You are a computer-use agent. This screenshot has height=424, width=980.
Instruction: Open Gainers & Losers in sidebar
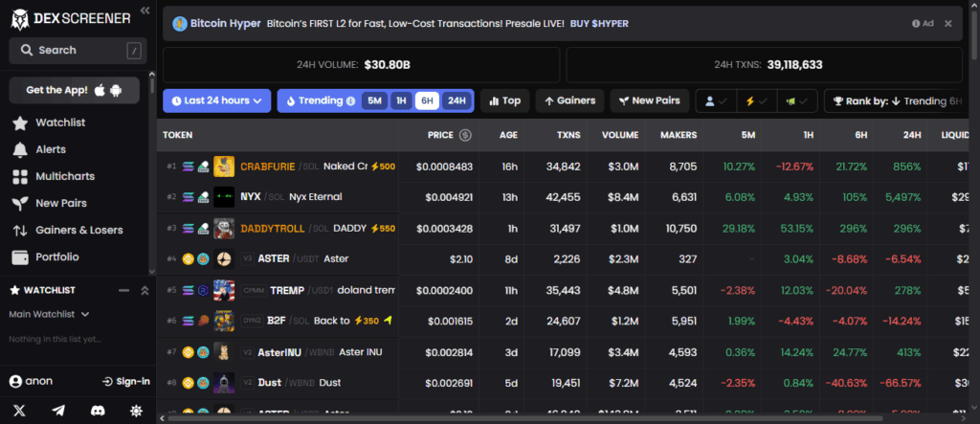point(78,230)
